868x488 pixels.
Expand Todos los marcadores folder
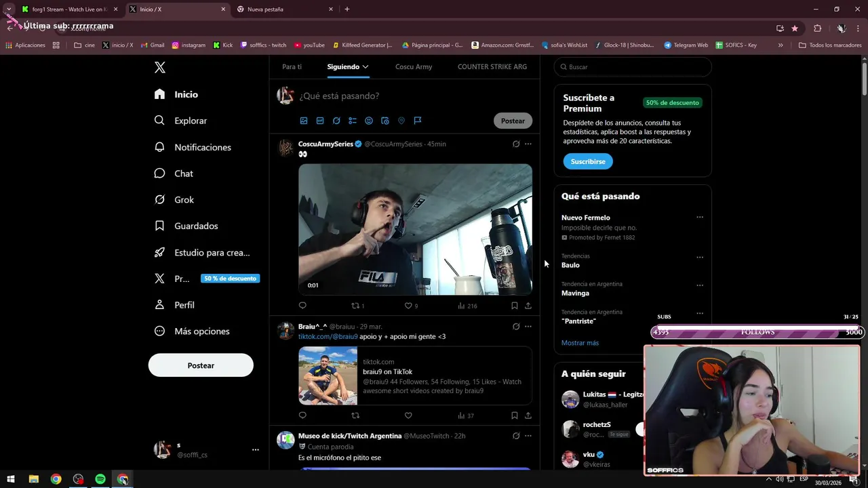[x=830, y=45]
